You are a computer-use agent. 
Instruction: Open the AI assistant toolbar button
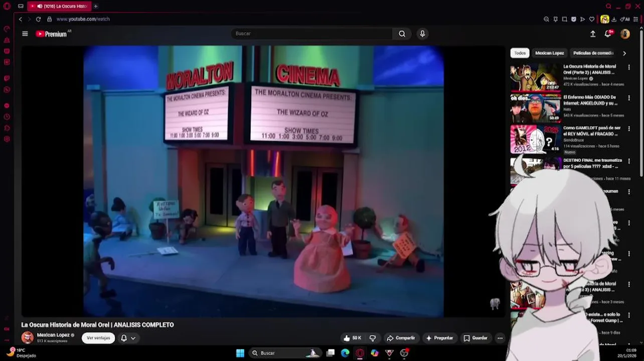coord(625,19)
